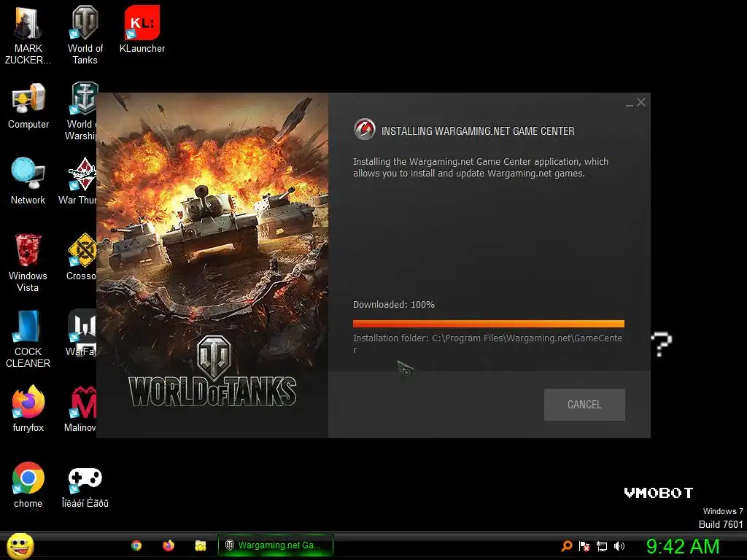Select the MARK ZUCKER... desktop icon
Viewport: 747px width, 560px height.
(28, 35)
